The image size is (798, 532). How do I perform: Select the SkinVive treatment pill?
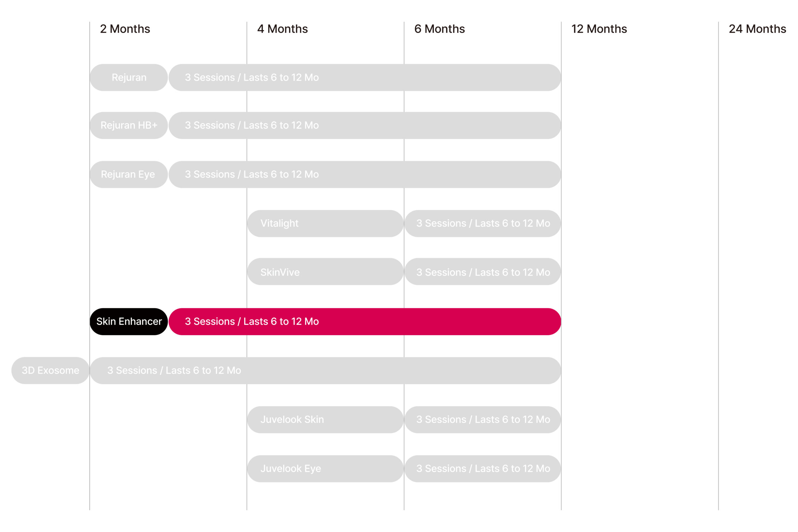[x=325, y=272]
